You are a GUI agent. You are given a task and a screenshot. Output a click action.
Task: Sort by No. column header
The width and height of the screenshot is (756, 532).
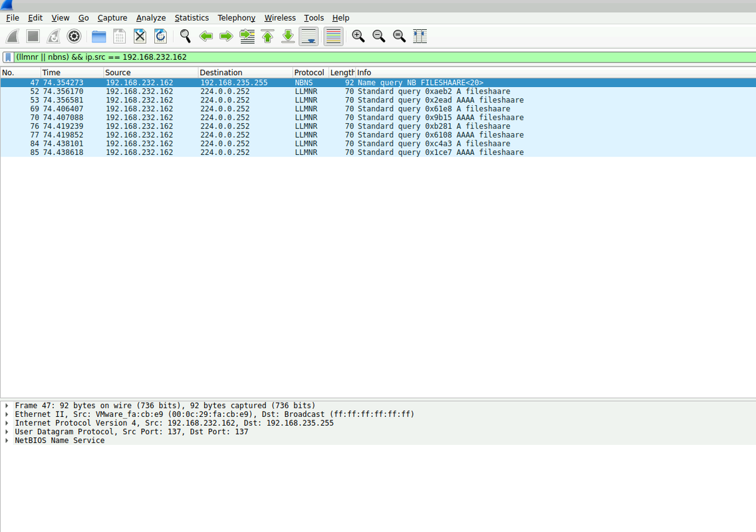(20, 72)
